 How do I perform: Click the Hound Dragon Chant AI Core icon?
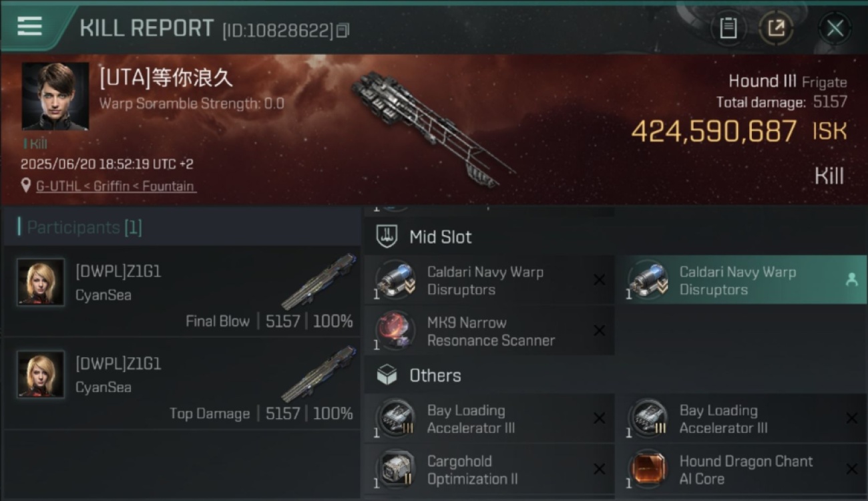coord(647,470)
